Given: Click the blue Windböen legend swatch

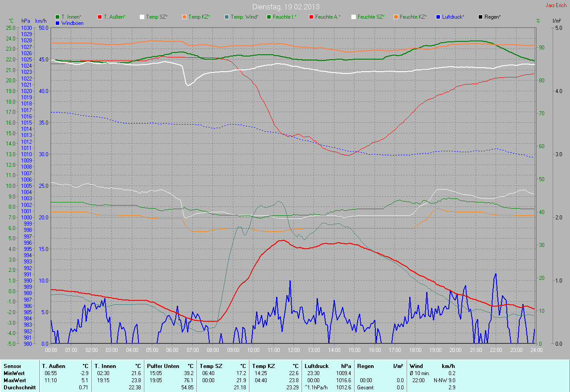Looking at the screenshot, I should (57, 23).
